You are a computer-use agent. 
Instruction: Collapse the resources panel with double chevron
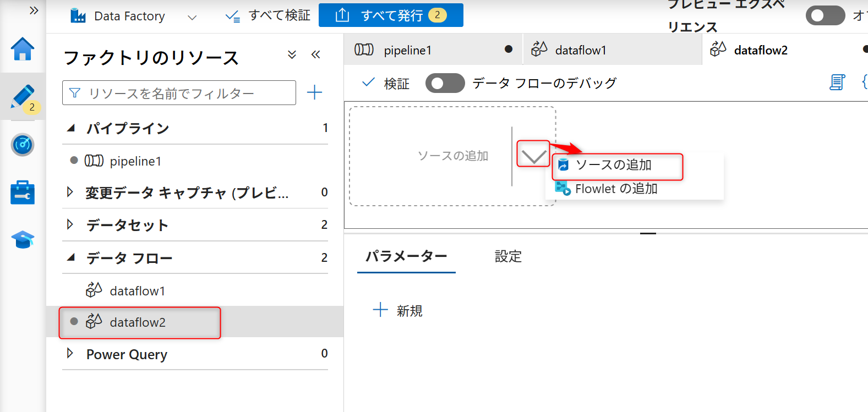[x=315, y=54]
